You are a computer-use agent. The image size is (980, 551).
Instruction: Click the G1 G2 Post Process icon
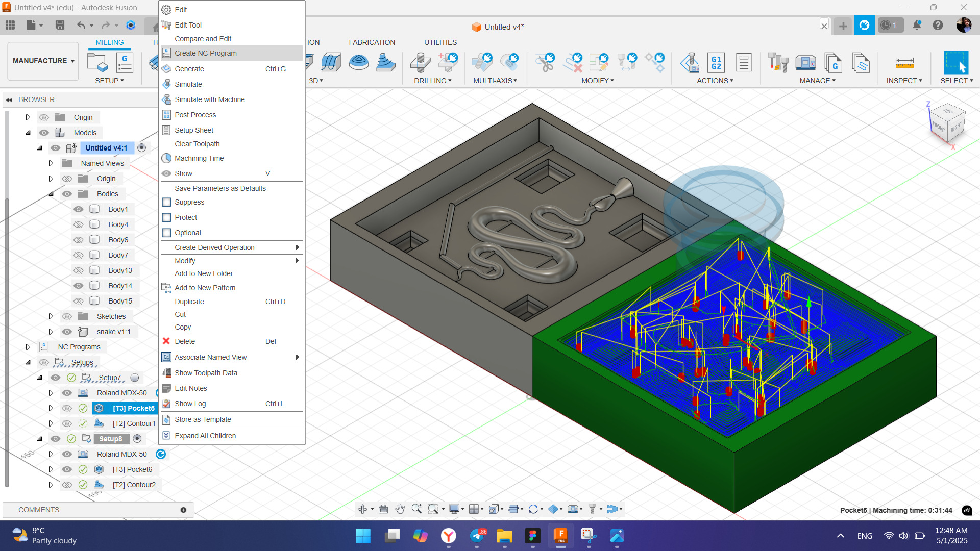point(716,62)
